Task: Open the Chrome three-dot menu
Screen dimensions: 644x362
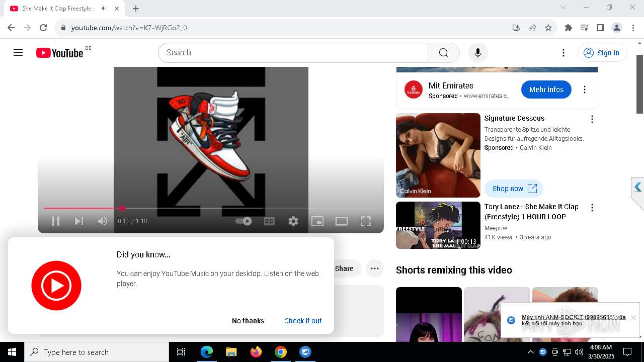Action: (633, 28)
